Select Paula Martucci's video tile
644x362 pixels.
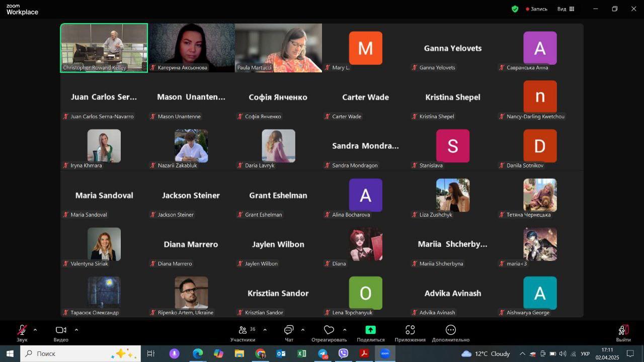click(x=278, y=48)
